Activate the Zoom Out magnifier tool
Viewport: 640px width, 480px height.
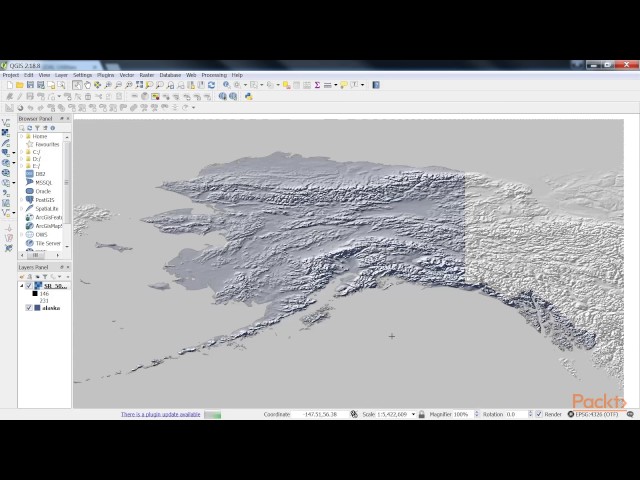coord(118,85)
